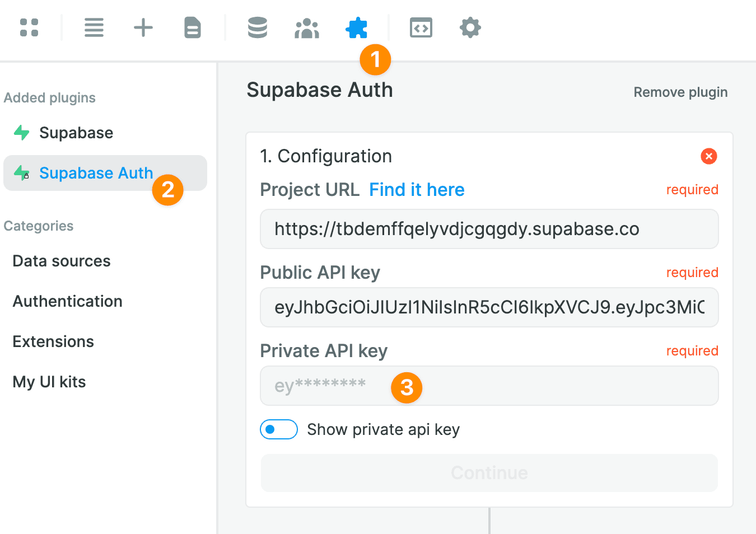
Task: Select Supabase Auth plugin
Action: click(x=105, y=173)
